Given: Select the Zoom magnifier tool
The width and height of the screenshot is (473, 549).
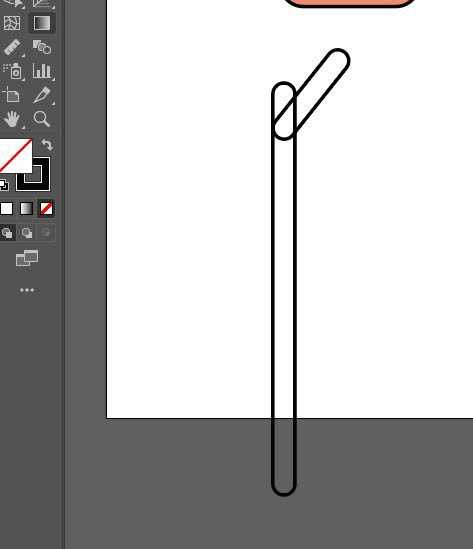Looking at the screenshot, I should 42,119.
